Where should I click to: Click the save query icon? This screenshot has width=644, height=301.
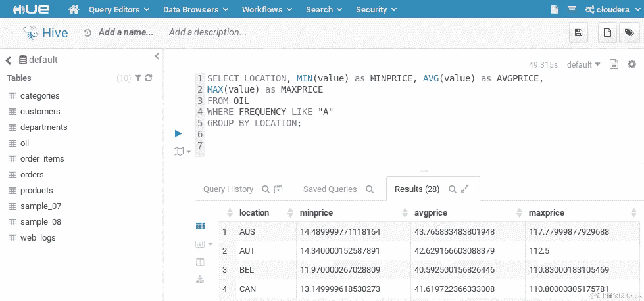pyautogui.click(x=579, y=33)
